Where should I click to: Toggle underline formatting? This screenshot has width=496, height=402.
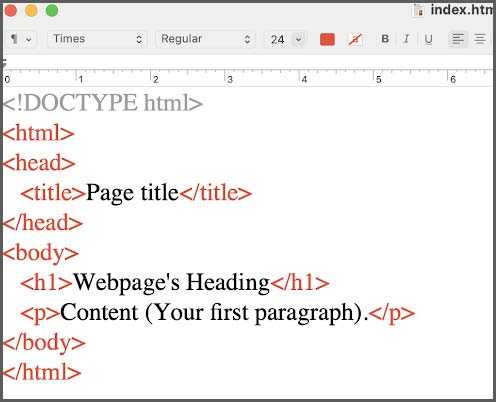[428, 39]
